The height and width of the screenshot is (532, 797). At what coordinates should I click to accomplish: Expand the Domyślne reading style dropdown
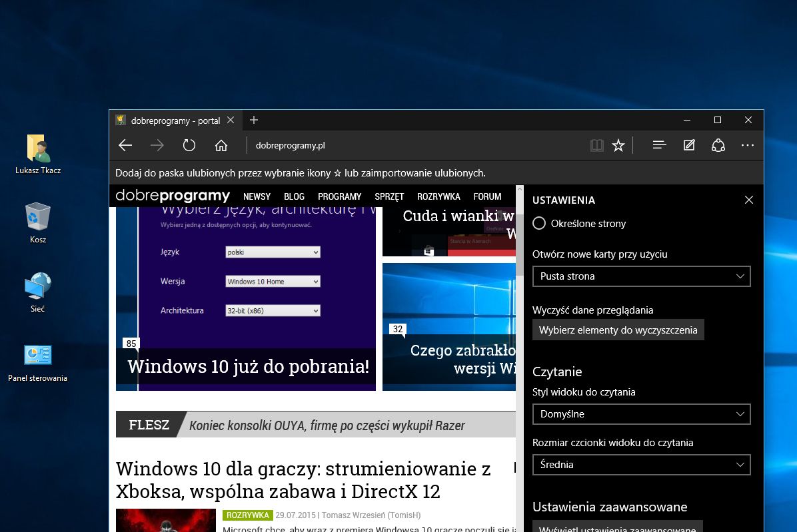point(642,414)
